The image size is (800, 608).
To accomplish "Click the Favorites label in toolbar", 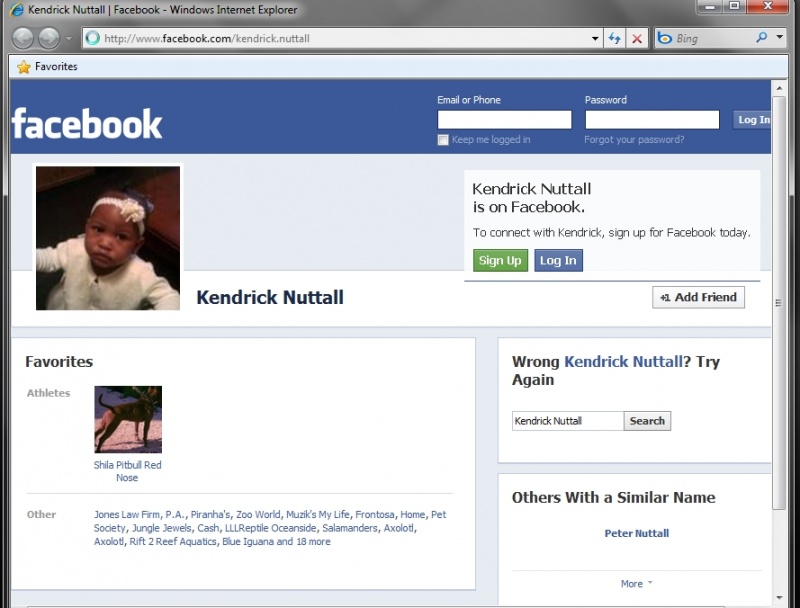I will coord(56,67).
